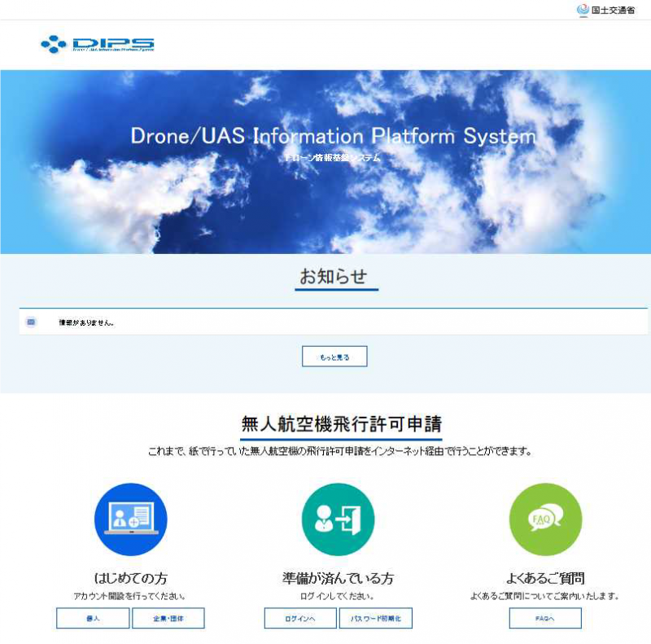Screen dimensions: 651x644
Task: Go to login via ログインへ button
Action: [x=300, y=618]
